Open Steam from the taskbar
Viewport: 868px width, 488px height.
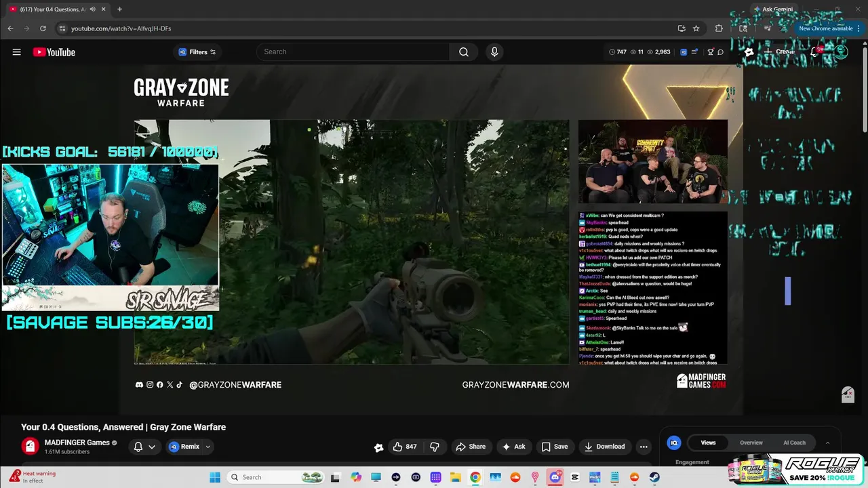(x=654, y=477)
